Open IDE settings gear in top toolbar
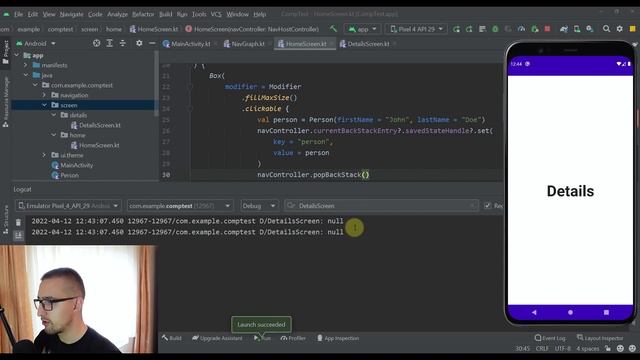Viewport: 640px width, 360px height. (620, 29)
